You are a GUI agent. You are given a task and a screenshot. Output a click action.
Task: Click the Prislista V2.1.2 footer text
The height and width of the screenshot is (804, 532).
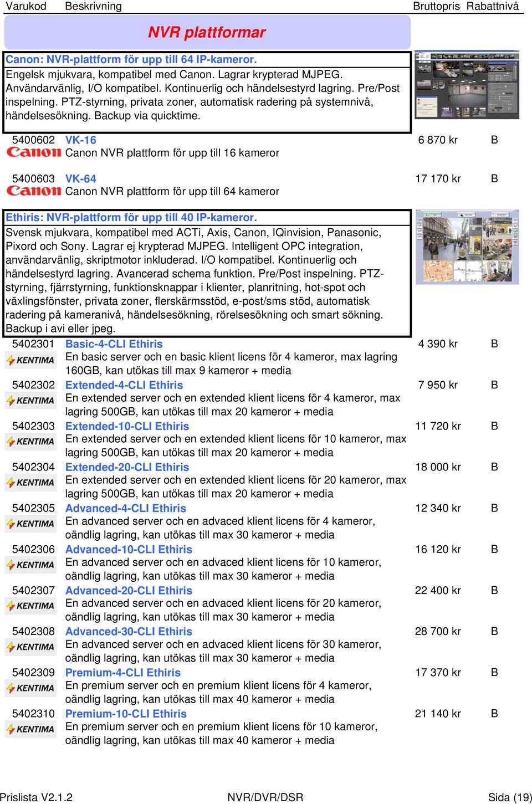point(36,797)
